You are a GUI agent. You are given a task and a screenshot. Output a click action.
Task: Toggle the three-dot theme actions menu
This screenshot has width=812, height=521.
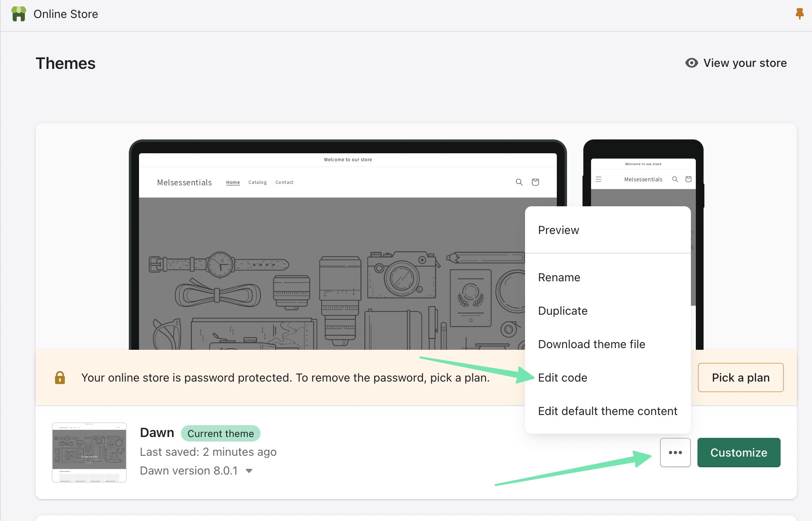tap(675, 453)
